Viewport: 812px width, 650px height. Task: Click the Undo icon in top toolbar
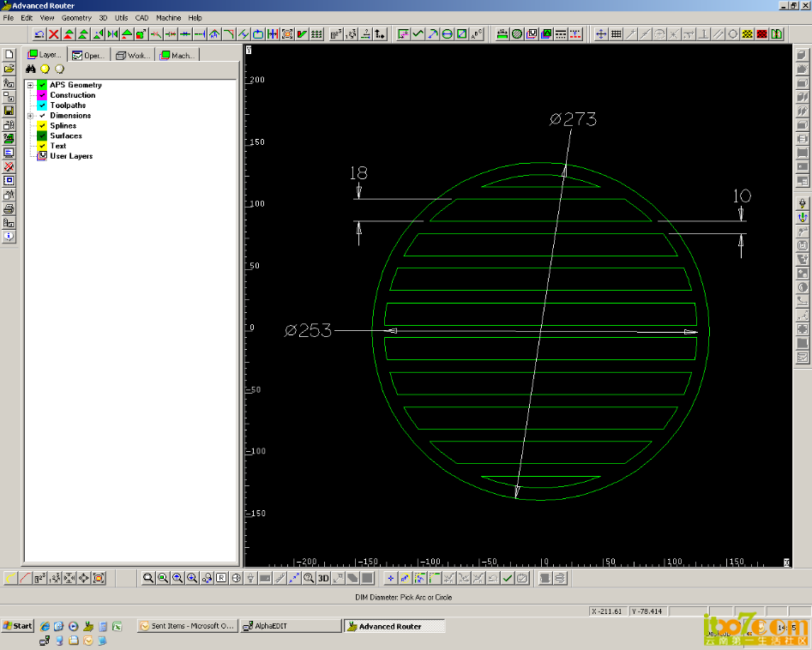[x=39, y=34]
